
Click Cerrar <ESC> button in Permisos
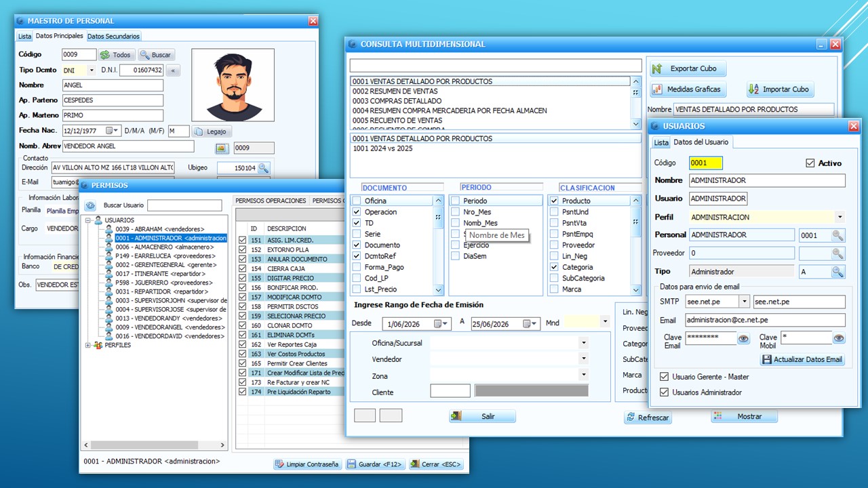(x=436, y=464)
